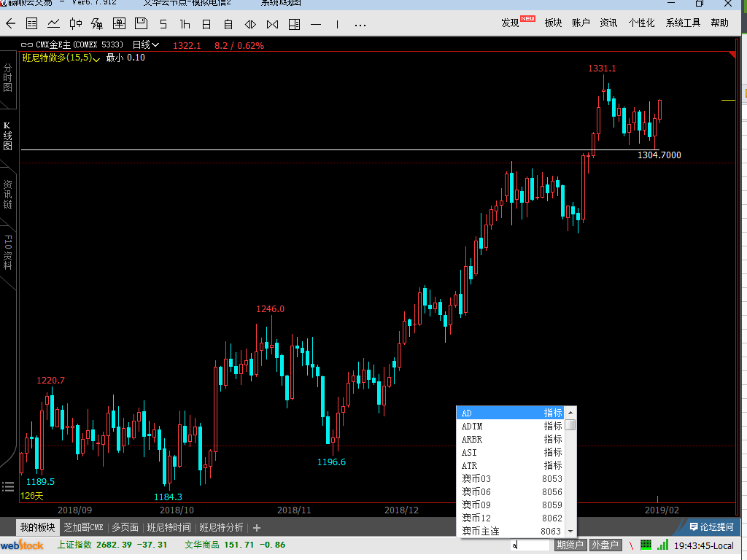
Task: Click the 外盘户 account button
Action: (605, 545)
